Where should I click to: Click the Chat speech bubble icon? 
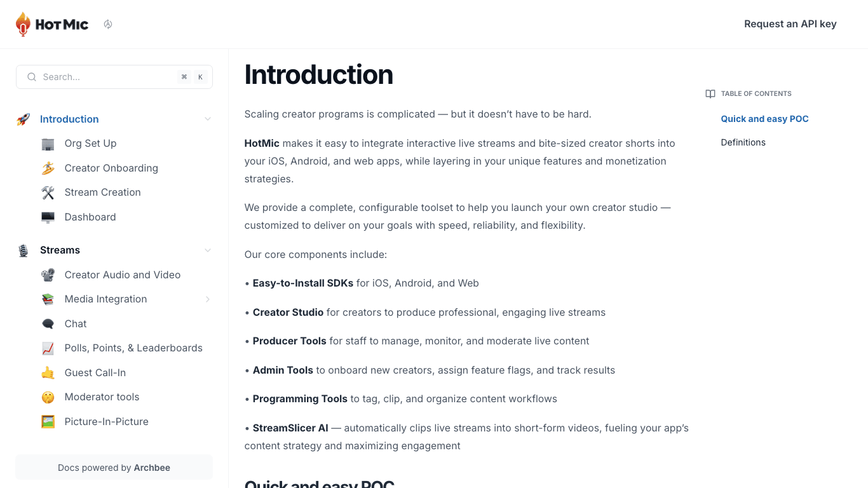tap(48, 323)
